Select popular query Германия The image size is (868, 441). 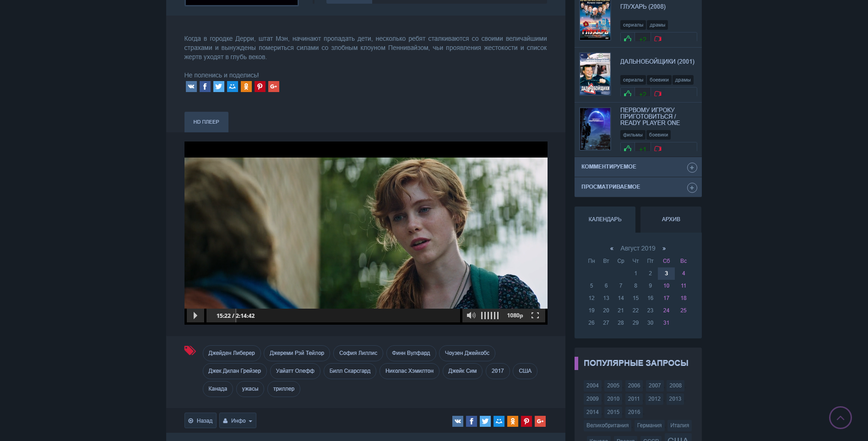pos(649,425)
